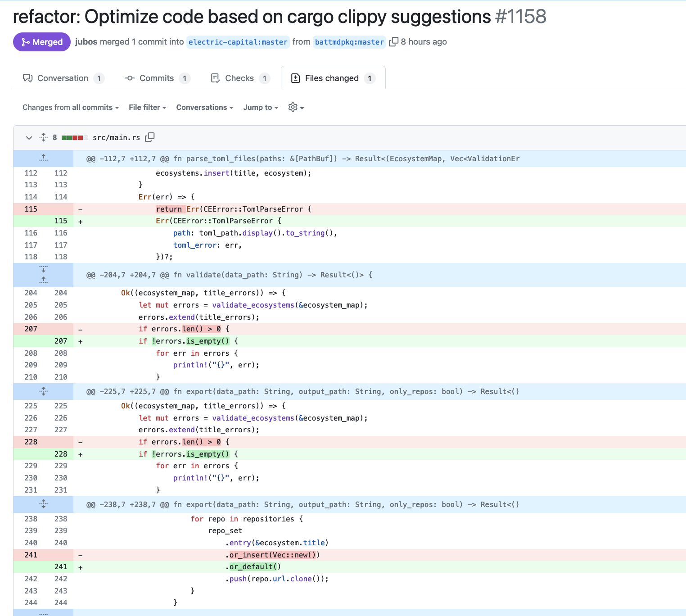Expand up above line 112 hunk

click(43, 158)
